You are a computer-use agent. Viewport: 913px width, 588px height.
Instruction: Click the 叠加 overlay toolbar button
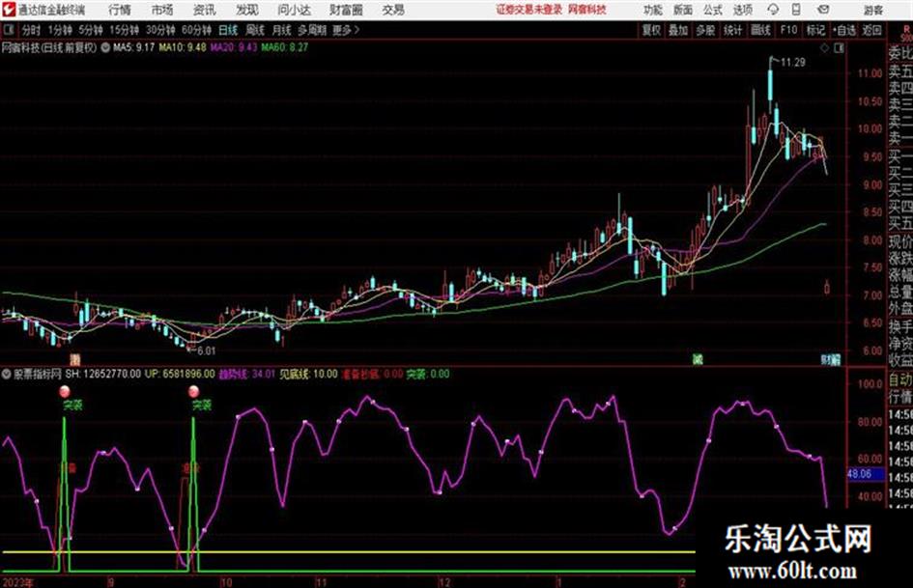(x=678, y=30)
